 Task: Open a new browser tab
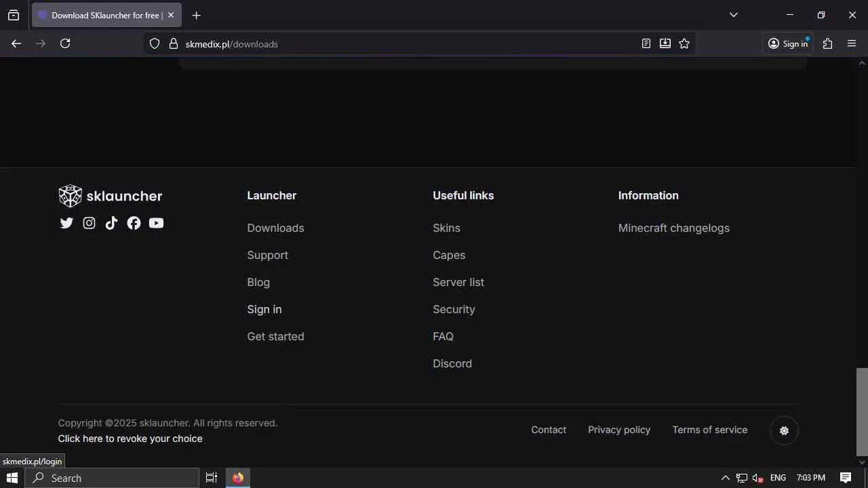coord(197,15)
